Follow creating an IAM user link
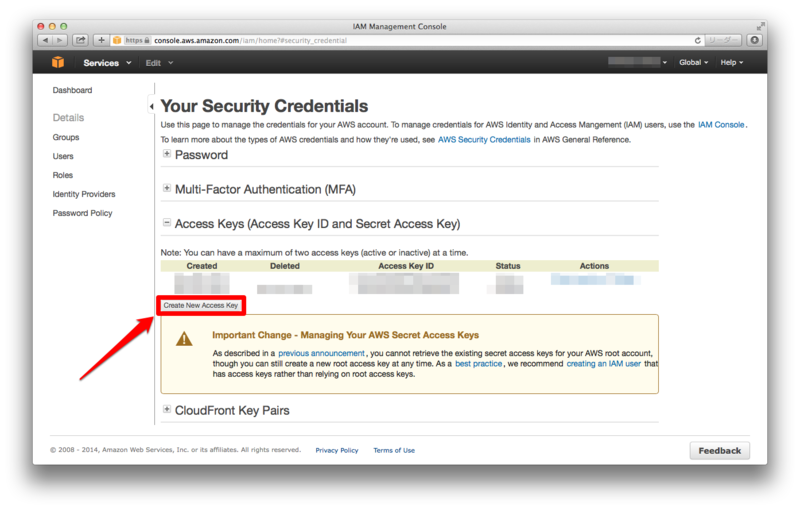The image size is (800, 510). tap(604, 364)
